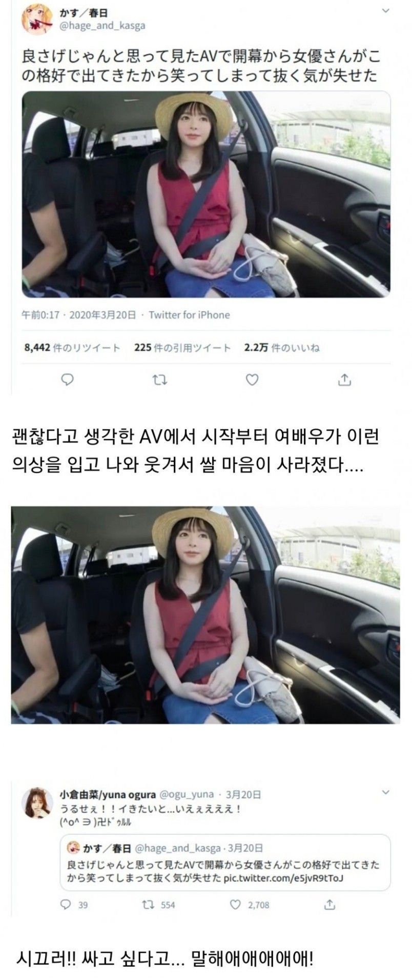Like the first tweet with the heart icon
Image resolution: width=412 pixels, height=980 pixels.
(x=252, y=379)
